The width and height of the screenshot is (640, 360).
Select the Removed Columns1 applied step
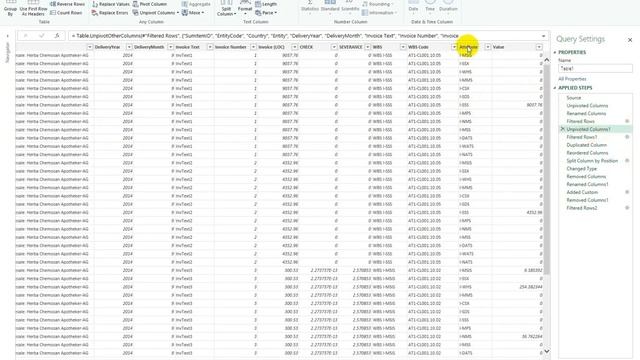pos(587,200)
